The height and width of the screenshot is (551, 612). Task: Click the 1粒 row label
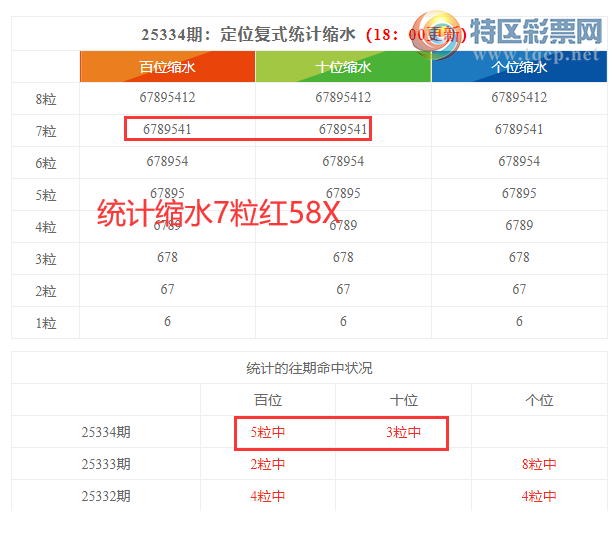[x=46, y=322]
